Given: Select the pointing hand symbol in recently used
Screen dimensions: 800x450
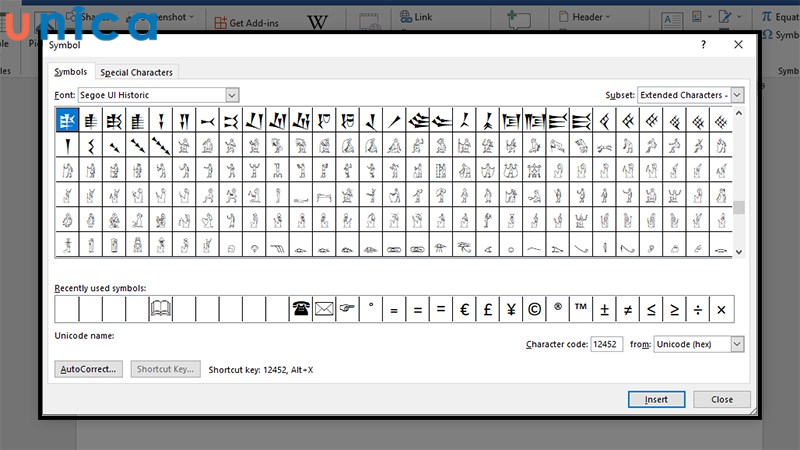Looking at the screenshot, I should (347, 309).
